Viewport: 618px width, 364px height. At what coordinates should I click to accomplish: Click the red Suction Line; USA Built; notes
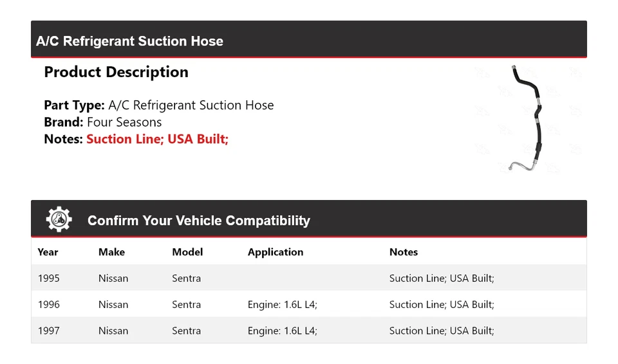(x=157, y=139)
